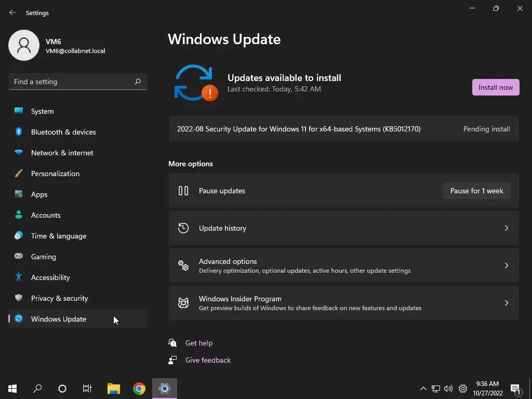Click the Settings gear app on taskbar
The height and width of the screenshot is (399, 532).
pos(165,389)
